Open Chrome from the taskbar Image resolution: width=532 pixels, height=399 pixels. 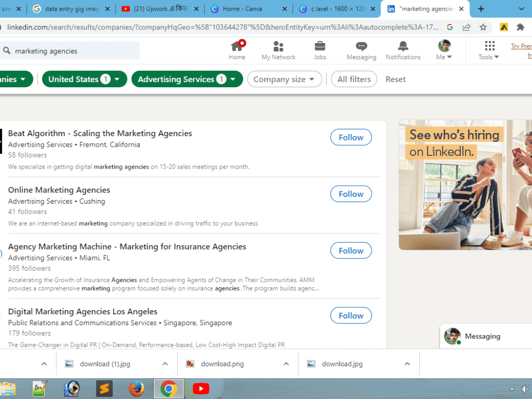click(x=169, y=388)
